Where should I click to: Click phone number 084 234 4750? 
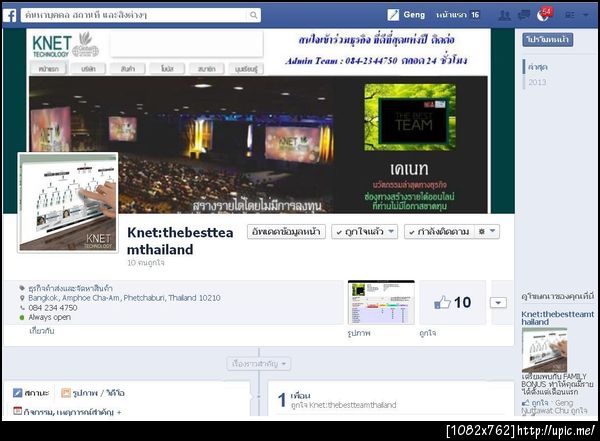(x=53, y=308)
